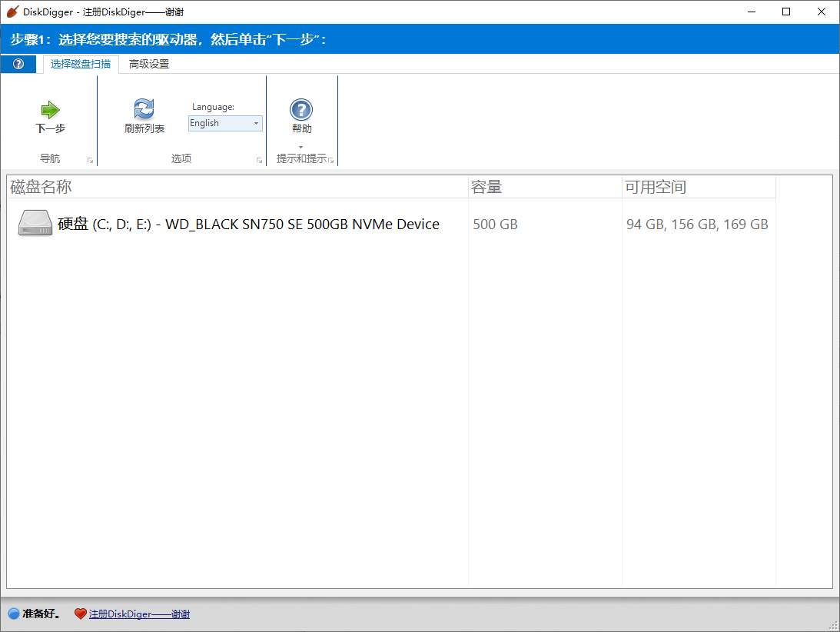The height and width of the screenshot is (632, 840).
Task: Click the hard drive icon in disk list
Action: (x=35, y=224)
